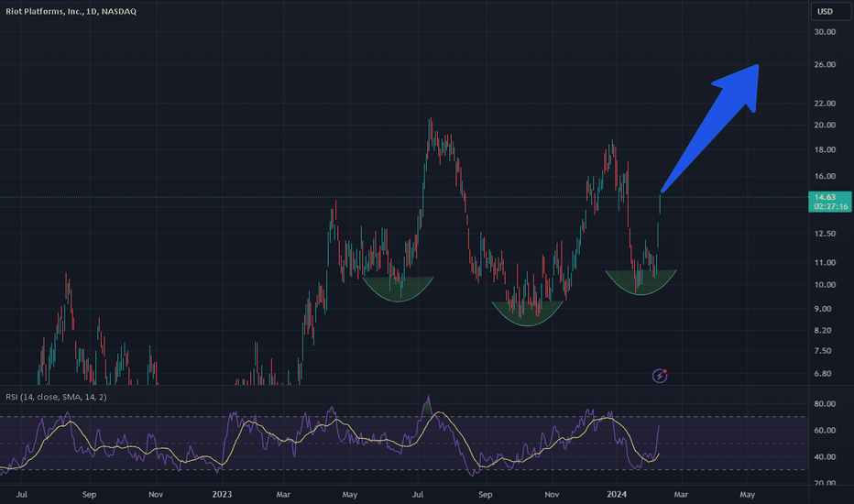
Task: Select the 7.50 price scale value
Action: point(823,350)
